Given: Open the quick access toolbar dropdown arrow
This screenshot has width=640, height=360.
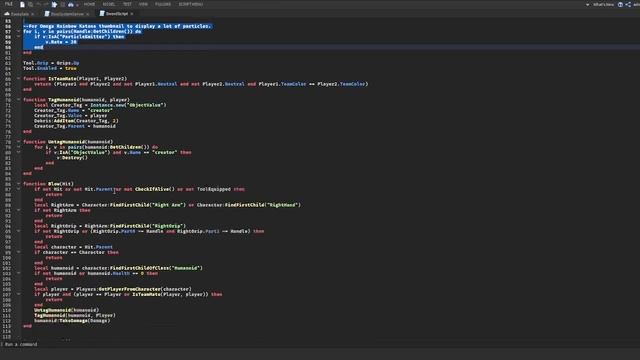Looking at the screenshot, I should point(77,5).
